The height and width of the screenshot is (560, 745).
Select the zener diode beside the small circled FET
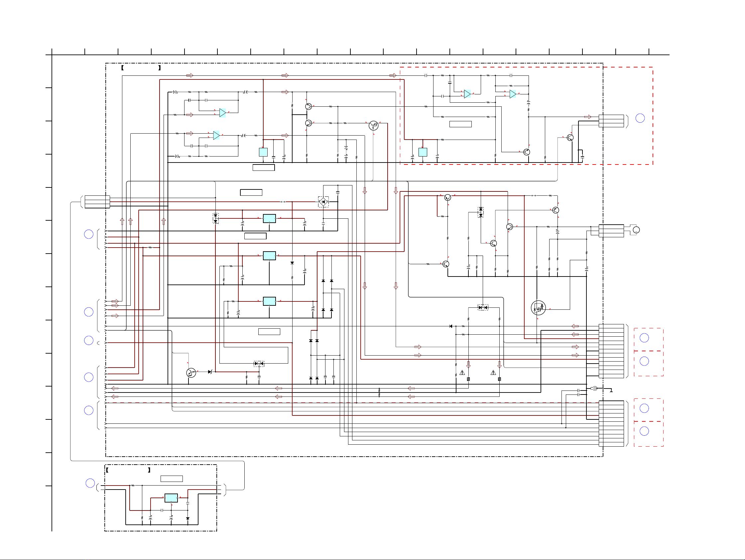210,372
